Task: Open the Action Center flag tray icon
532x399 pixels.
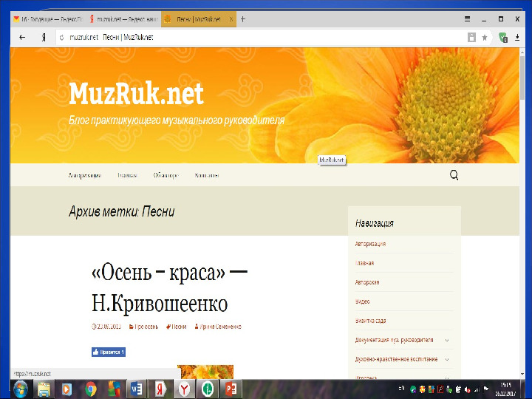Action: tap(486, 389)
